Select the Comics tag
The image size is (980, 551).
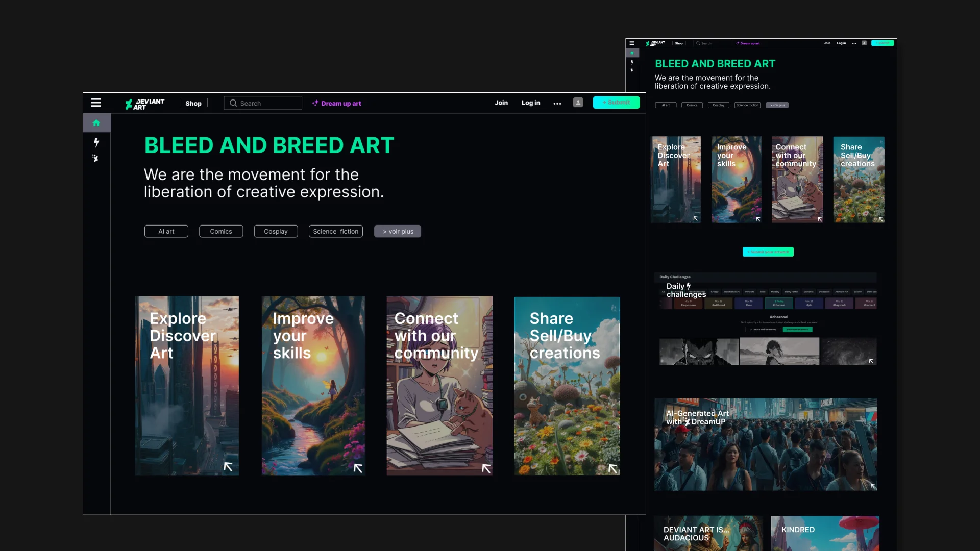point(221,231)
